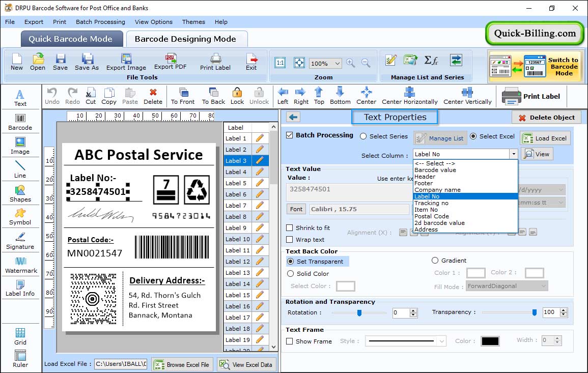Center object horizontally

(409, 96)
